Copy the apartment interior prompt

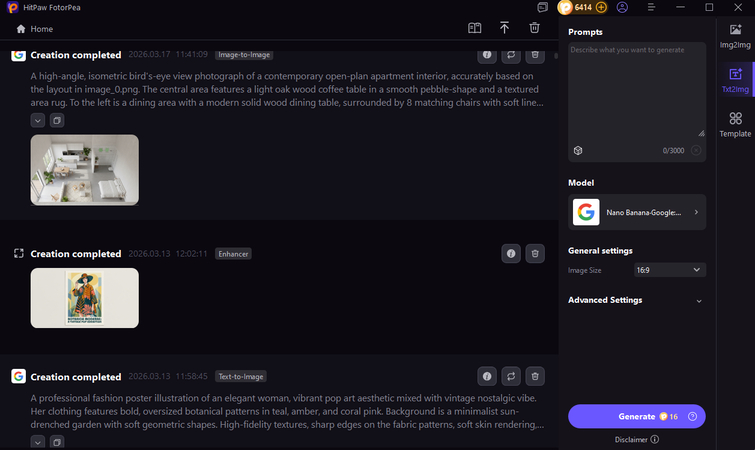tap(57, 120)
